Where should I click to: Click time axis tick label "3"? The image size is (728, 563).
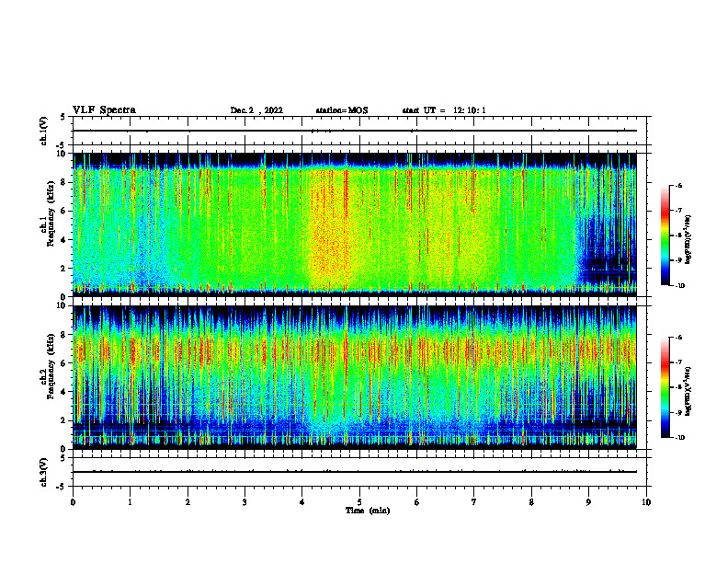245,502
